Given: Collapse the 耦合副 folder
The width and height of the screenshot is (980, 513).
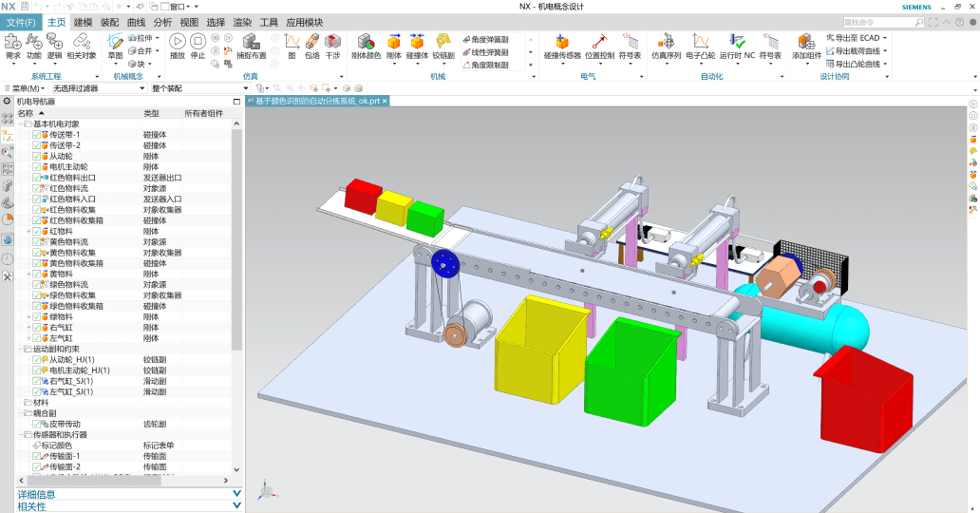Looking at the screenshot, I should [21, 413].
